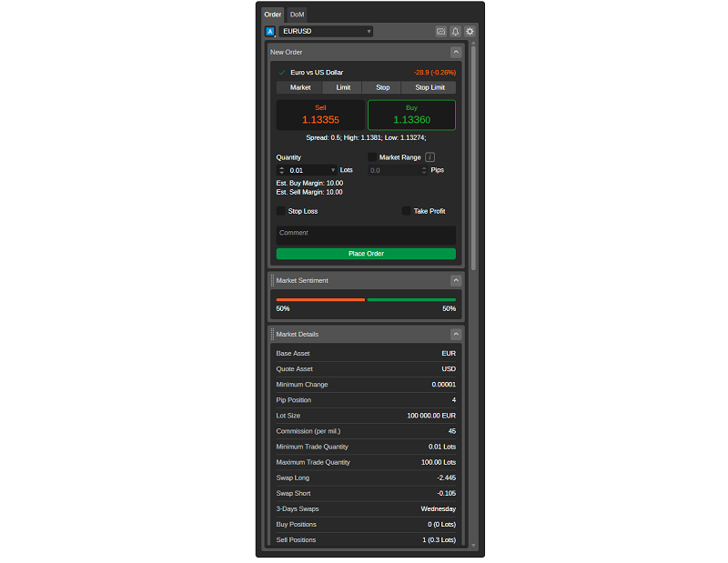Screen dimensions: 728x563
Task: Click the Market Range 0.0 pips field
Action: [398, 170]
